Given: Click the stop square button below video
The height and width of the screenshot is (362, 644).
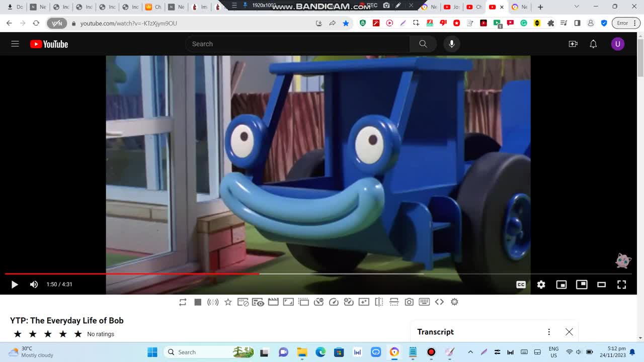Looking at the screenshot, I should pos(198,302).
